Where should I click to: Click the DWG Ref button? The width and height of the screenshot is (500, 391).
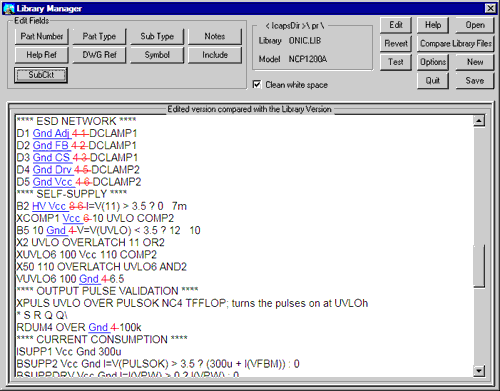99,55
